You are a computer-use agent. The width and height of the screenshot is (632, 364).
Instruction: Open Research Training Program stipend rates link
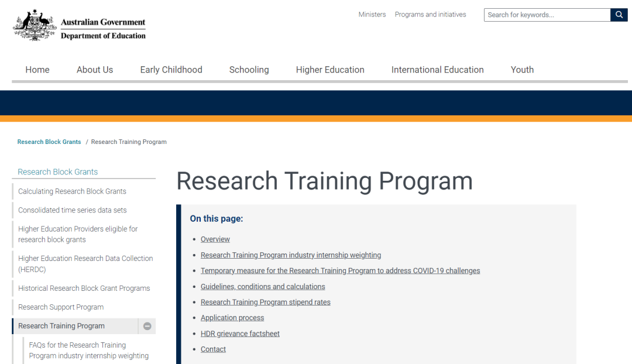tap(265, 303)
